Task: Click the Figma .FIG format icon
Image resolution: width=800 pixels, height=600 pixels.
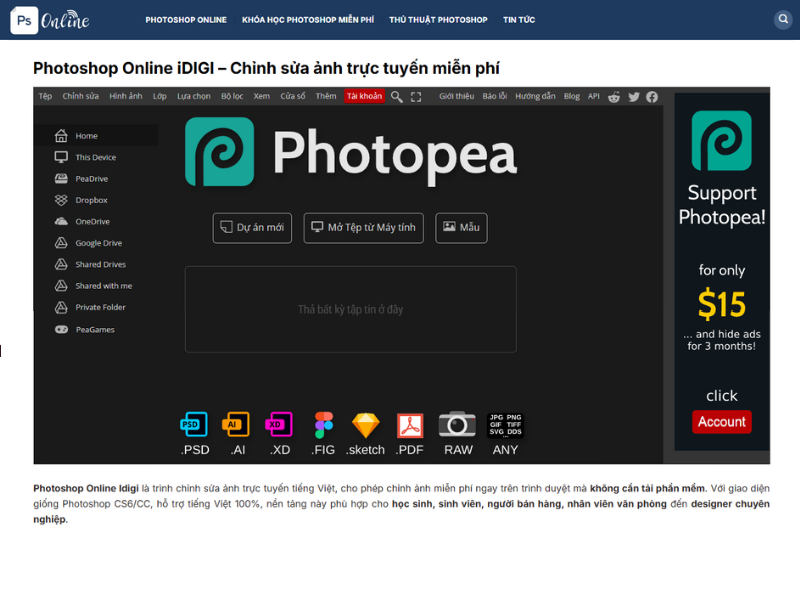Action: [323, 425]
